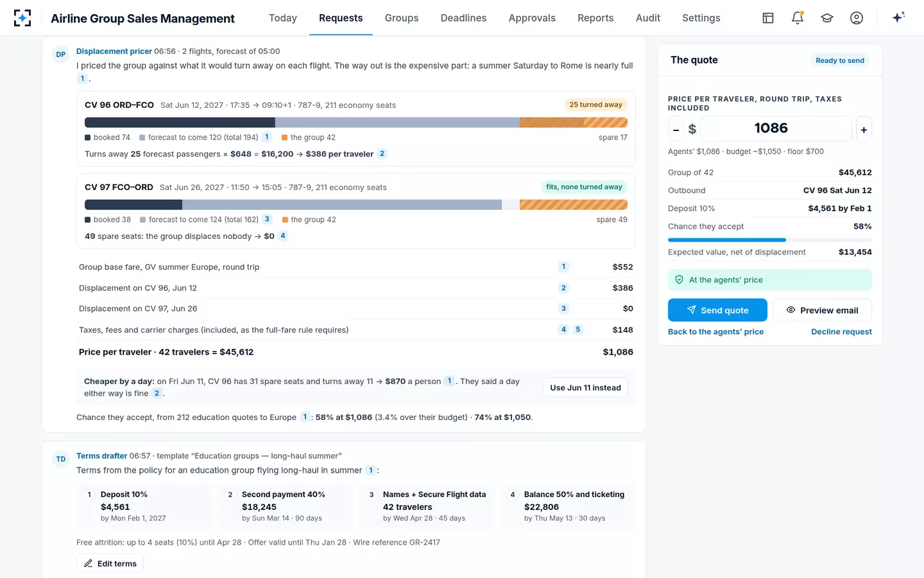Send the quote
This screenshot has width=924, height=578.
[x=717, y=310]
